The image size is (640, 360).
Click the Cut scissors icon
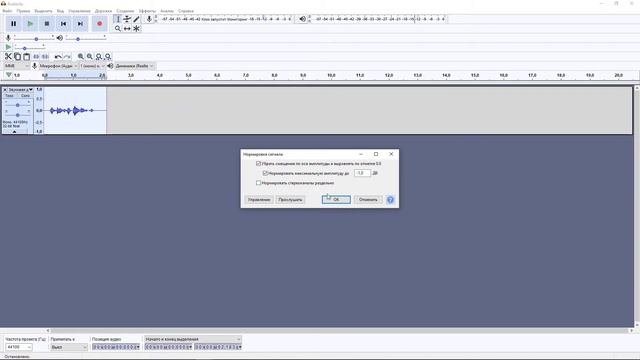pos(8,56)
